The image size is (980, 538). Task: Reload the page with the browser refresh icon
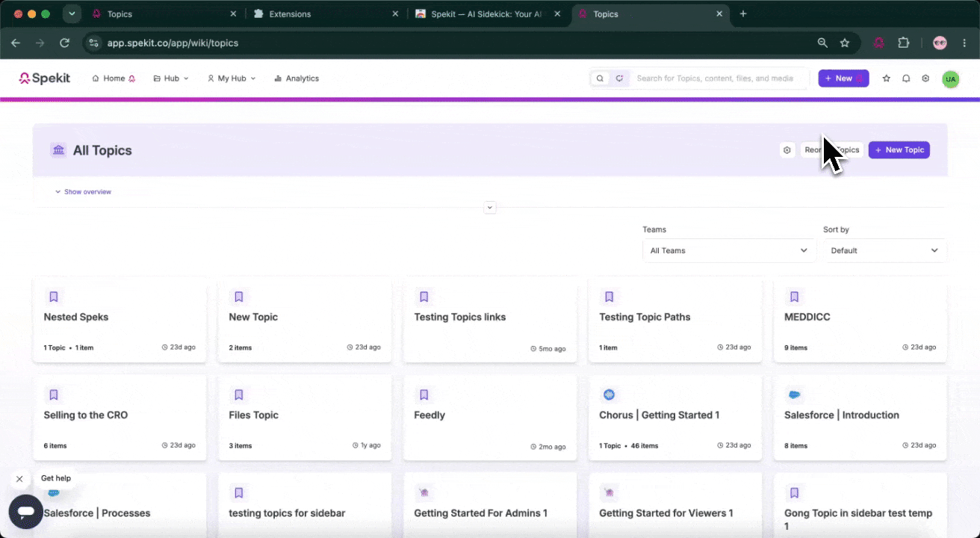point(65,43)
